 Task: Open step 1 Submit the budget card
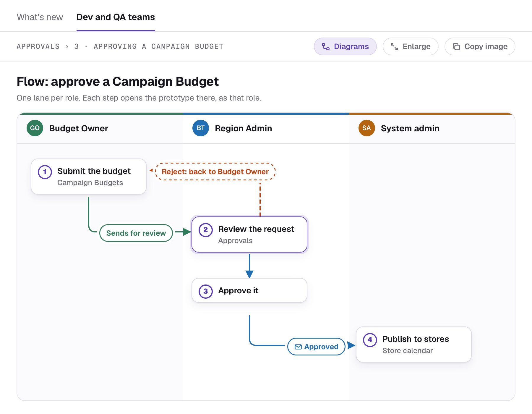[89, 177]
